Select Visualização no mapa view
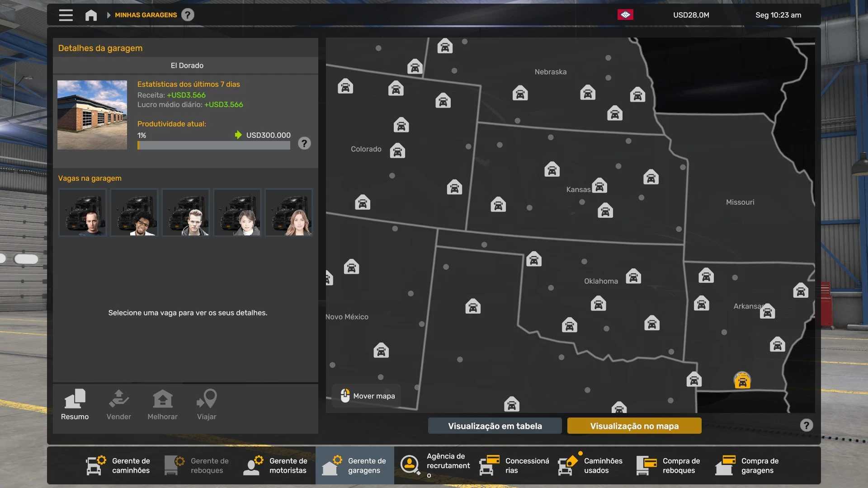The height and width of the screenshot is (488, 868). click(634, 426)
